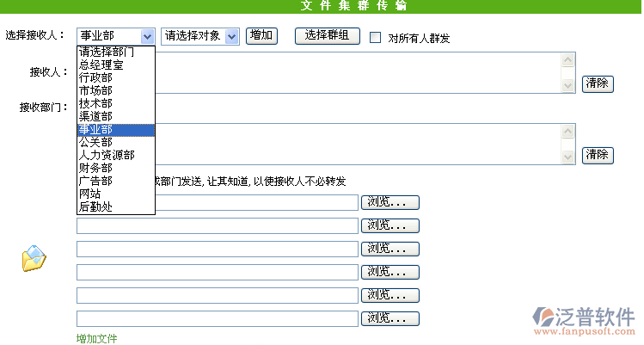Choose 财务部 from the list
Screen dimensions: 644x345
(x=116, y=168)
